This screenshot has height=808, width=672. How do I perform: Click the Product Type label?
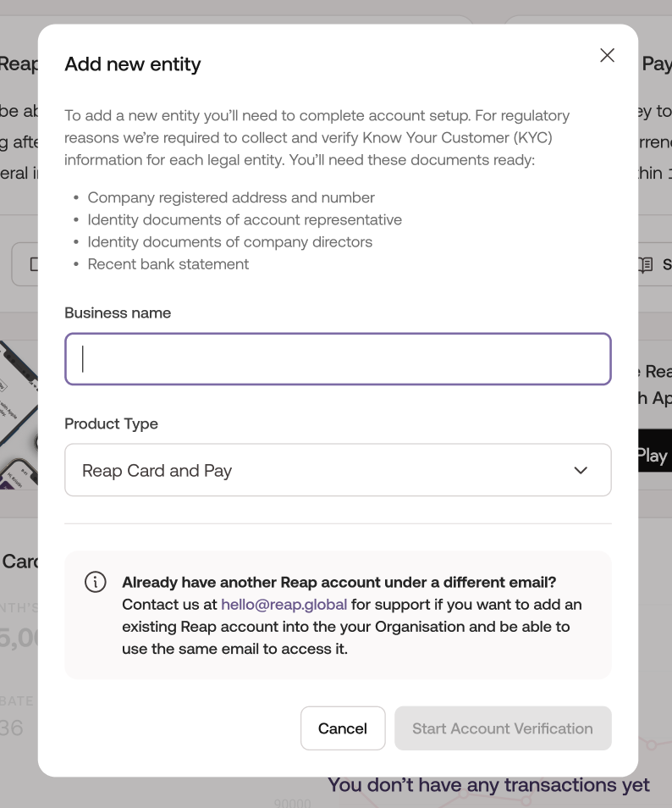coord(111,423)
